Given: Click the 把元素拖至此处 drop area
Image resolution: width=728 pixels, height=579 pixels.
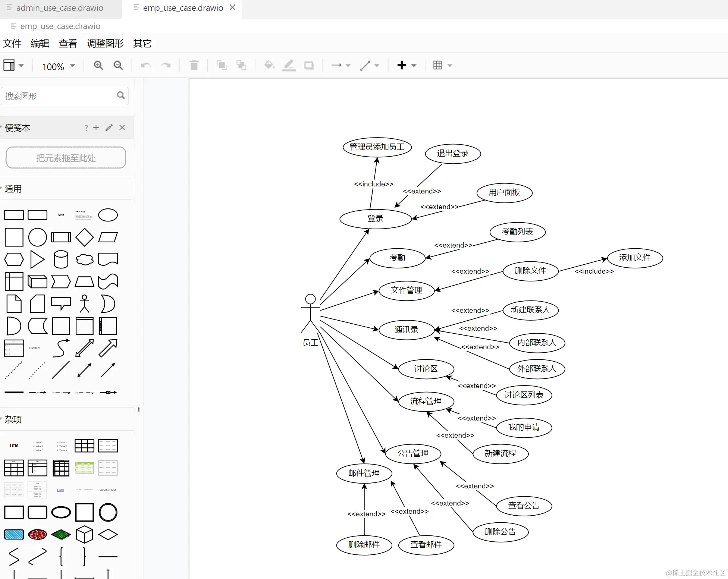Looking at the screenshot, I should coord(66,158).
